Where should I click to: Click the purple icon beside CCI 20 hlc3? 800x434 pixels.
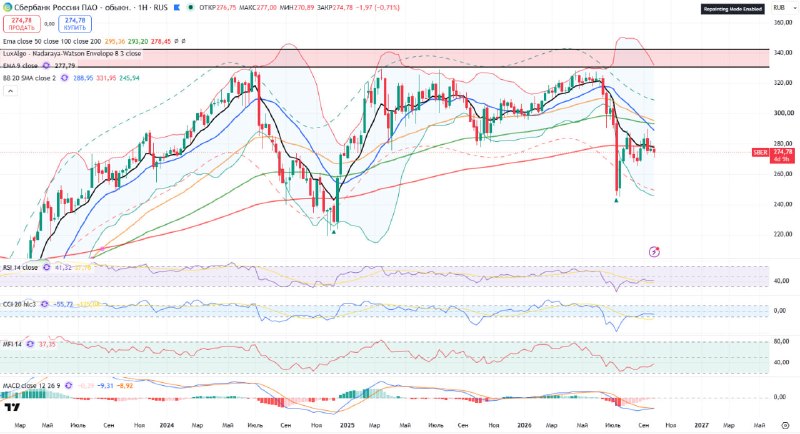point(44,304)
